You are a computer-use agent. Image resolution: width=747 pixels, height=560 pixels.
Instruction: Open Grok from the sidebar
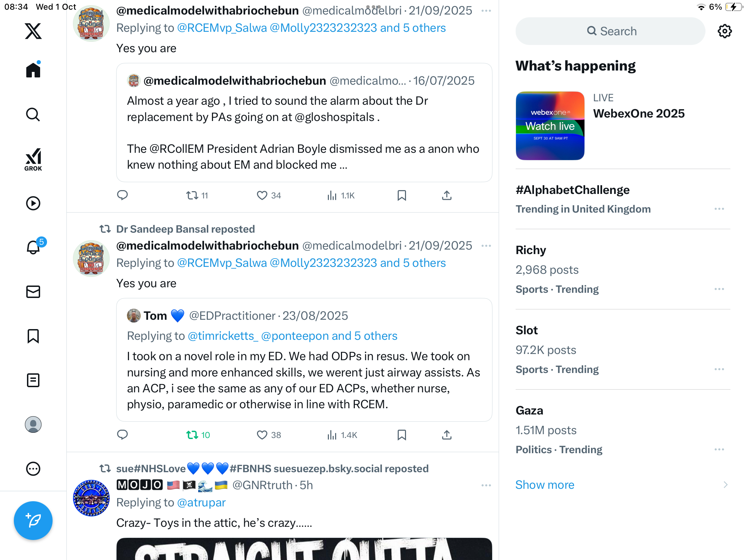33,160
